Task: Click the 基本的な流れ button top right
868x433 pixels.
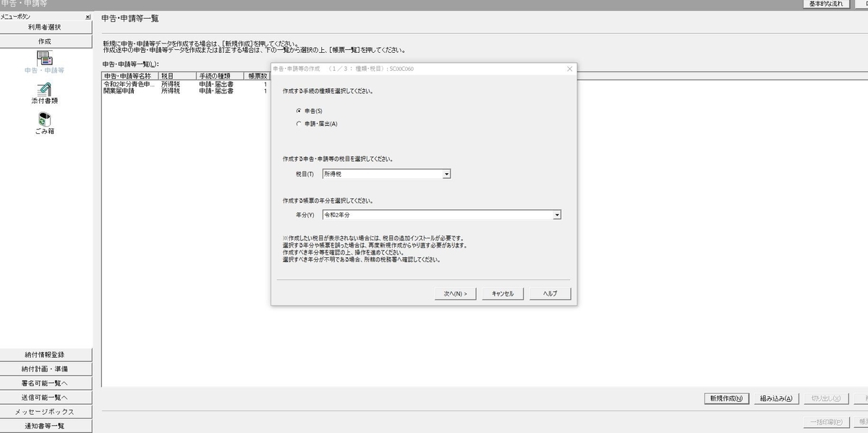Action: click(x=827, y=4)
